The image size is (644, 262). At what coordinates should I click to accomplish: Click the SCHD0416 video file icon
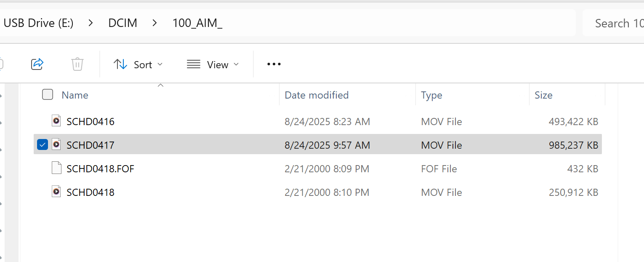pos(56,121)
